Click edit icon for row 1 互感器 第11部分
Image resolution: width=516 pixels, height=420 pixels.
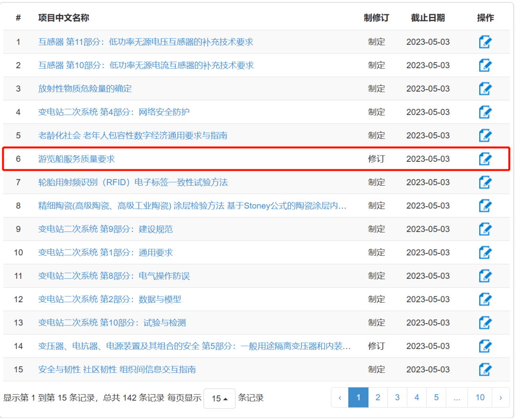click(x=485, y=42)
